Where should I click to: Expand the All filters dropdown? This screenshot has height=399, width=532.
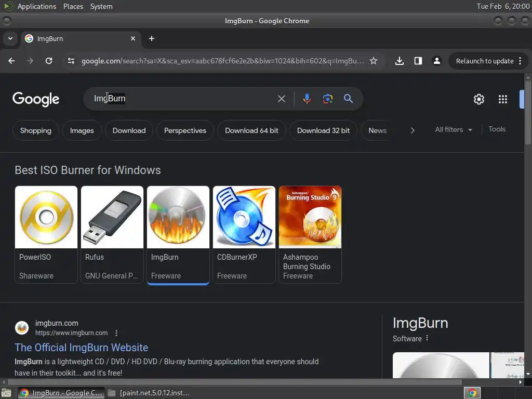pos(453,129)
